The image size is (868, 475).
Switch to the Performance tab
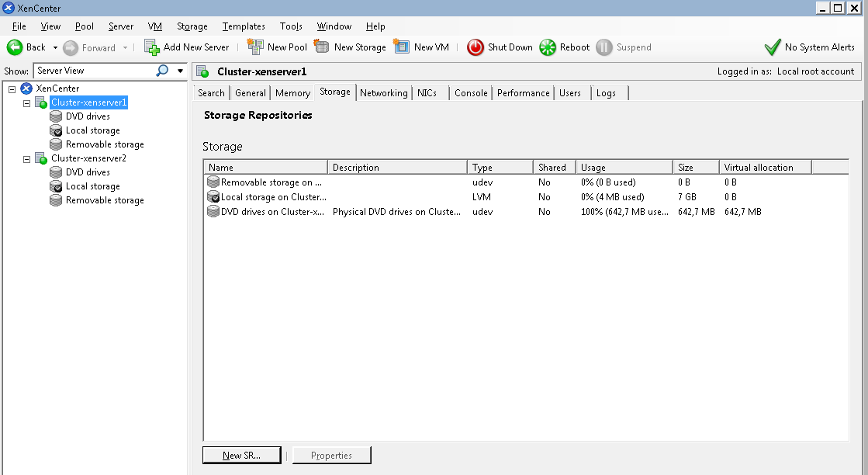tap(523, 93)
